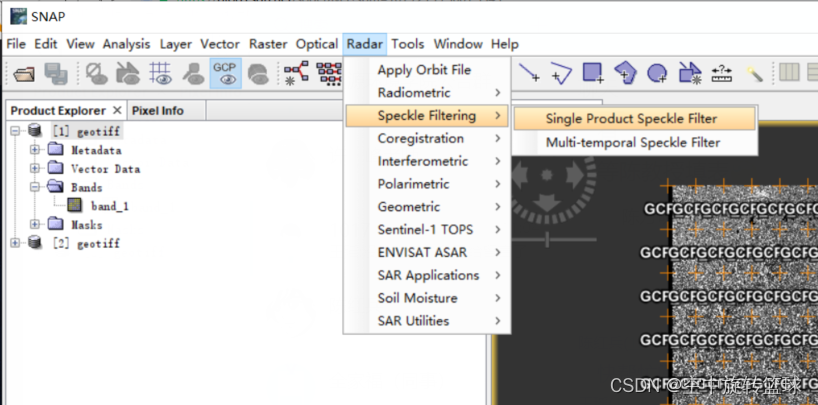
Task: Open the Analysis menu
Action: tap(126, 44)
